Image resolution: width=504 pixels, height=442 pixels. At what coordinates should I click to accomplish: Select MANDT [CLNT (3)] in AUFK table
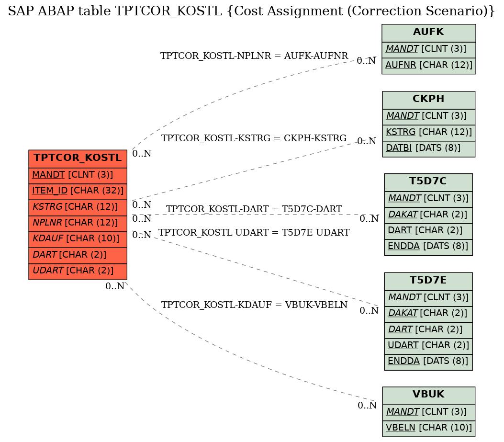tap(428, 50)
